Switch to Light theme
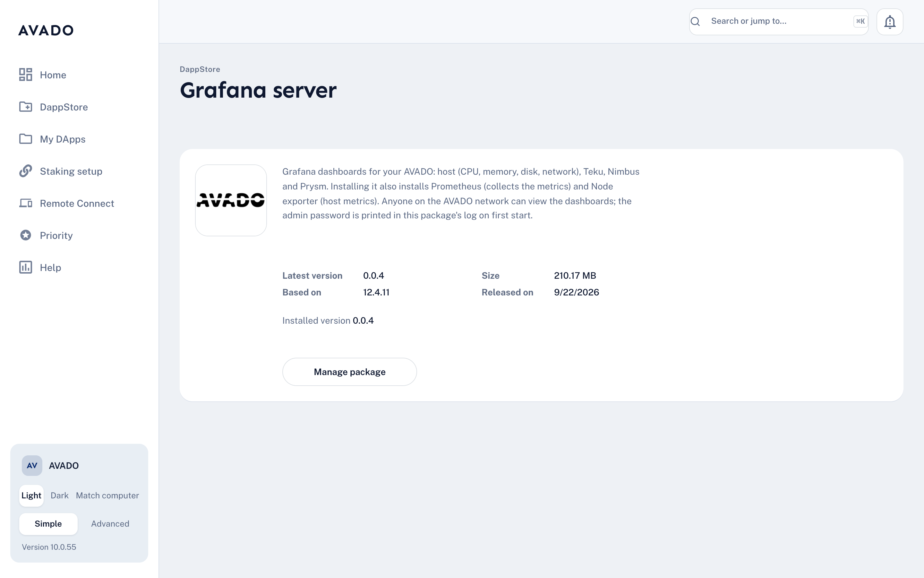Screen dimensions: 924x578 tap(31, 495)
